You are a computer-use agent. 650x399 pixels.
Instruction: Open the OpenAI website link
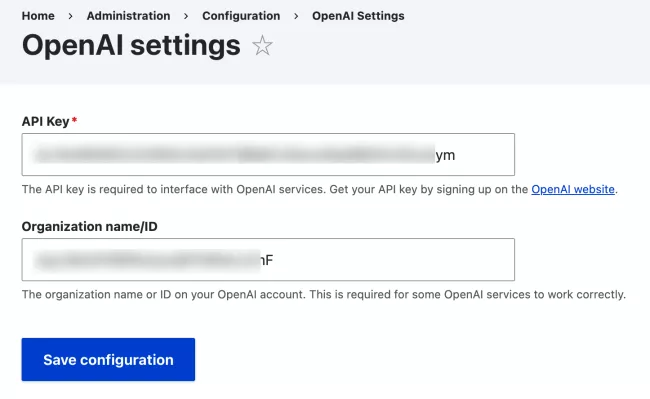(x=573, y=189)
